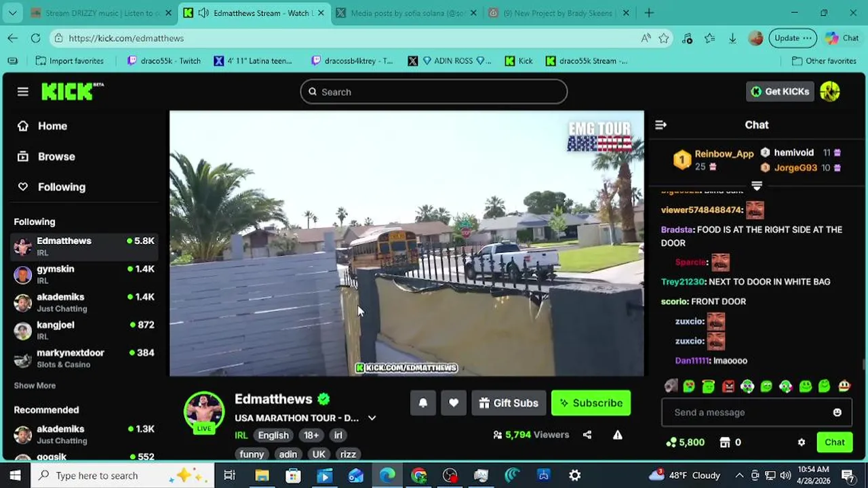The height and width of the screenshot is (488, 868).
Task: Click the Edmatthews live avatar
Action: [204, 411]
